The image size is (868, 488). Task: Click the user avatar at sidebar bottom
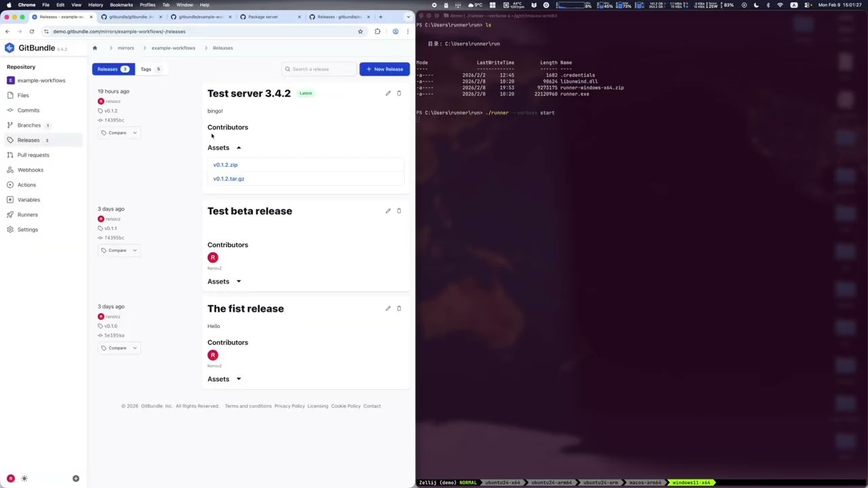[11, 479]
